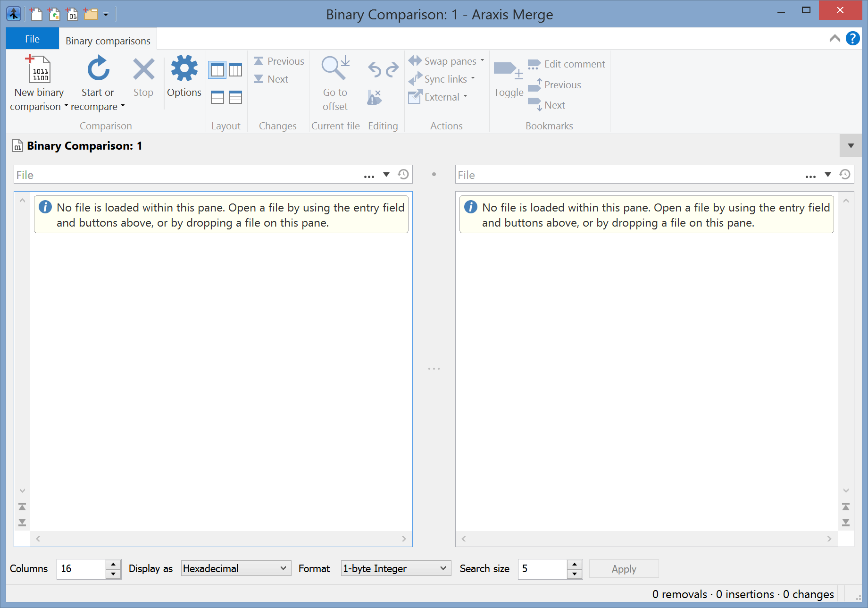Open Format 1-byte Integer combo box
The image size is (868, 608).
[396, 568]
